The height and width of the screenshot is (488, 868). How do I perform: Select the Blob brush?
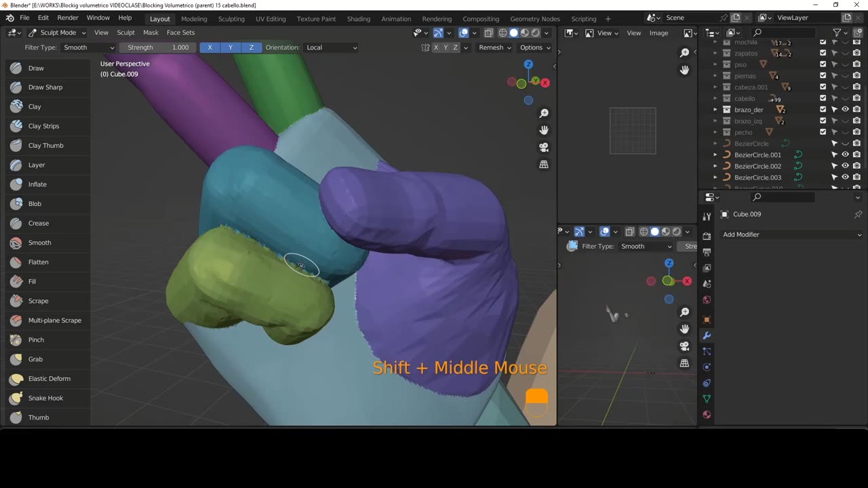(x=47, y=204)
